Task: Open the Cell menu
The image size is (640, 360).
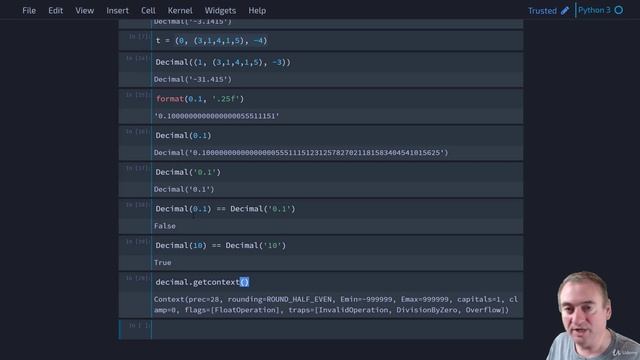Action: (x=148, y=11)
